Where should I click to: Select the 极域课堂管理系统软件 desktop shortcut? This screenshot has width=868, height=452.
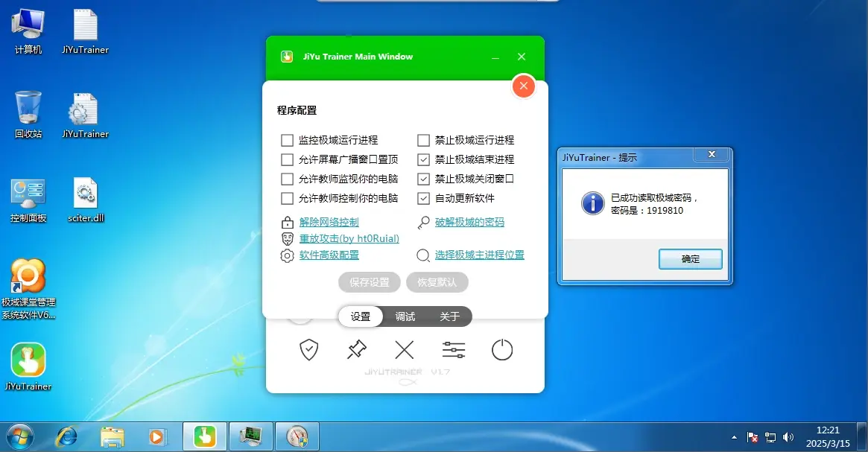tap(28, 289)
